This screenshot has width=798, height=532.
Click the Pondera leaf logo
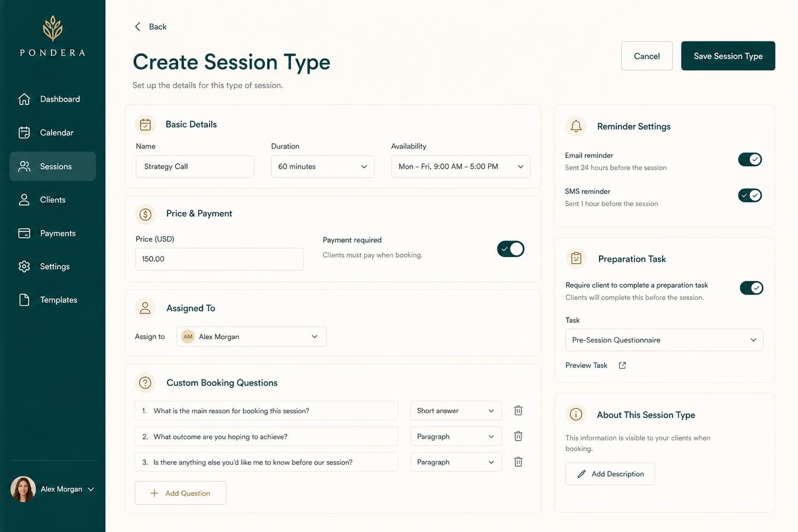coord(53,28)
